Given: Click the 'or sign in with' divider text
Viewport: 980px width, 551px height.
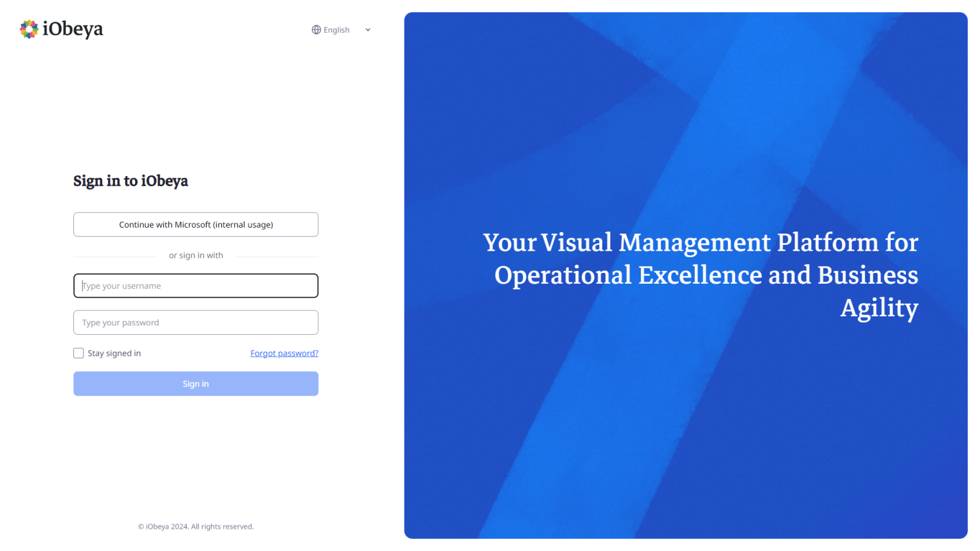Looking at the screenshot, I should pyautogui.click(x=196, y=256).
